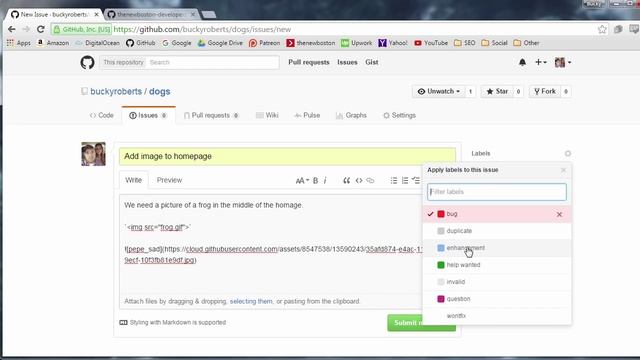Viewport: 640px width, 360px height.
Task: Insert code formatting in editor
Action: pyautogui.click(x=358, y=180)
